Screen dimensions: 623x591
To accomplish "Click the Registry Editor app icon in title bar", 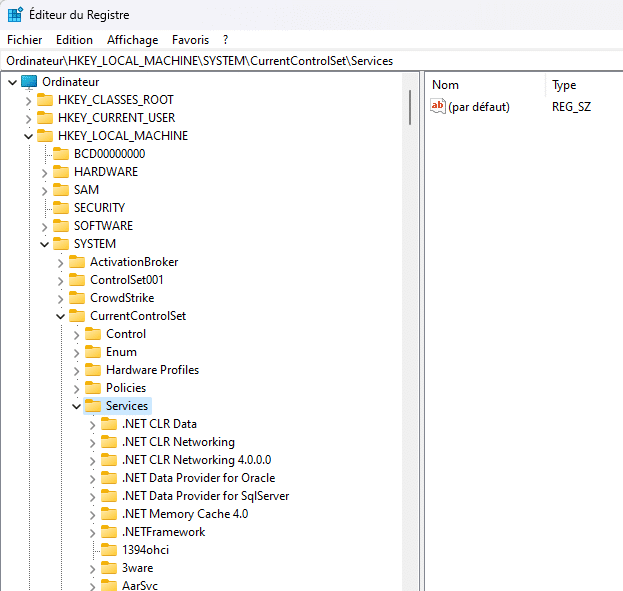I will pos(16,15).
